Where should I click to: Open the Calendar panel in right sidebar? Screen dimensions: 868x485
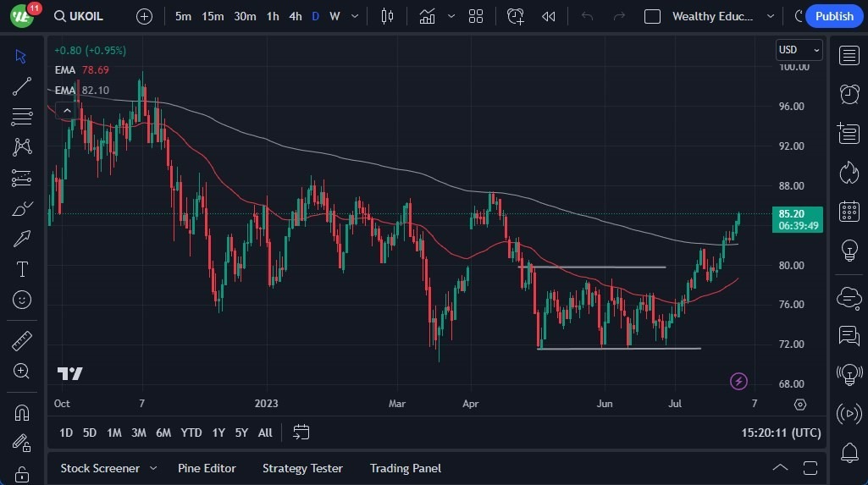pos(849,212)
